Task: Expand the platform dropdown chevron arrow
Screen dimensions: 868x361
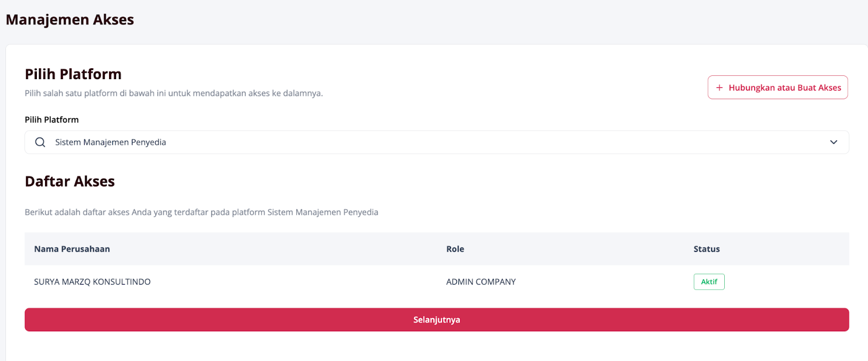Action: click(833, 142)
